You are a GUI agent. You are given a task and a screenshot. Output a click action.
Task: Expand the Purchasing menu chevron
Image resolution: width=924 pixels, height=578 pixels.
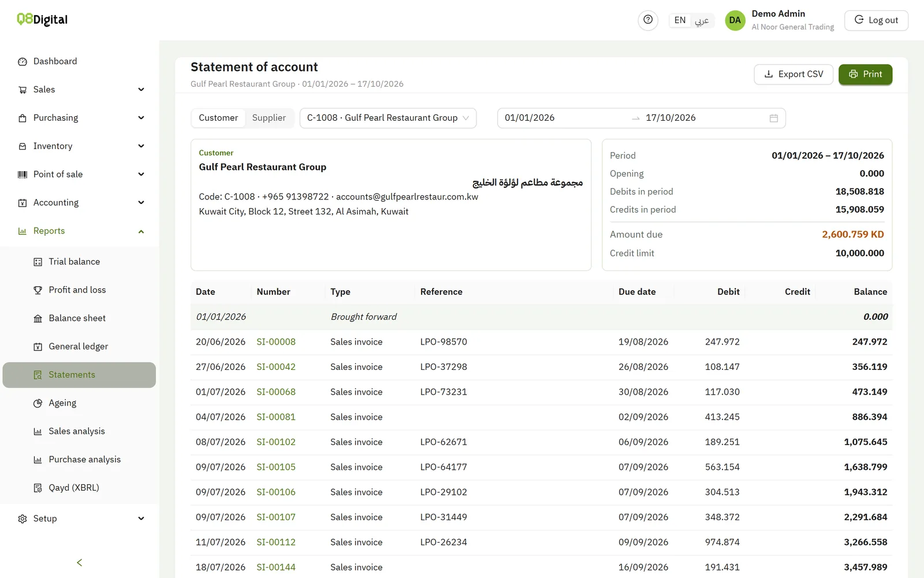pos(141,118)
